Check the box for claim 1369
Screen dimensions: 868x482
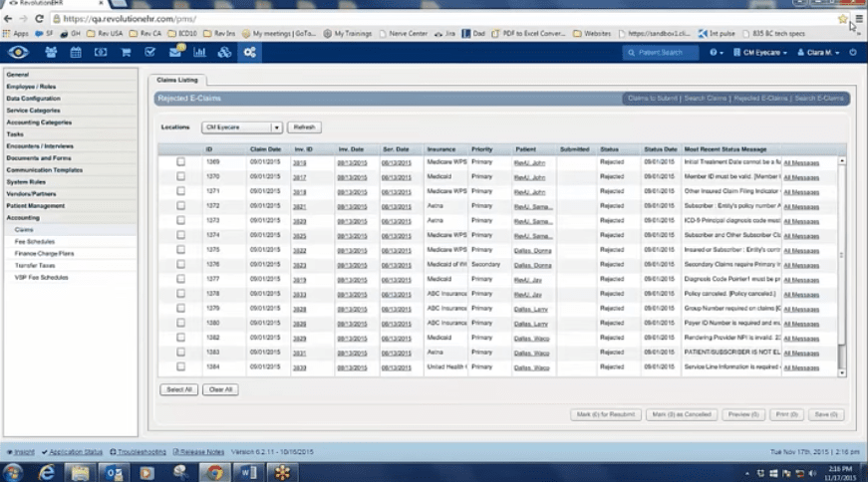pos(180,161)
